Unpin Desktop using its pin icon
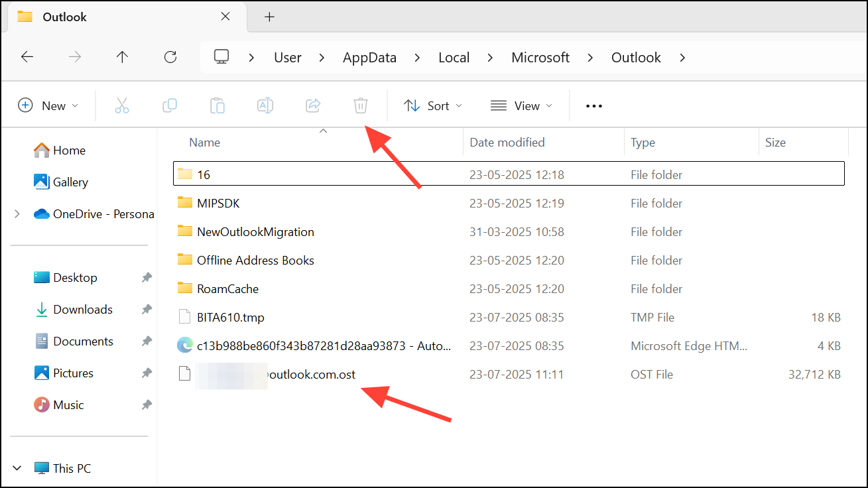Viewport: 868px width, 488px height. 147,278
